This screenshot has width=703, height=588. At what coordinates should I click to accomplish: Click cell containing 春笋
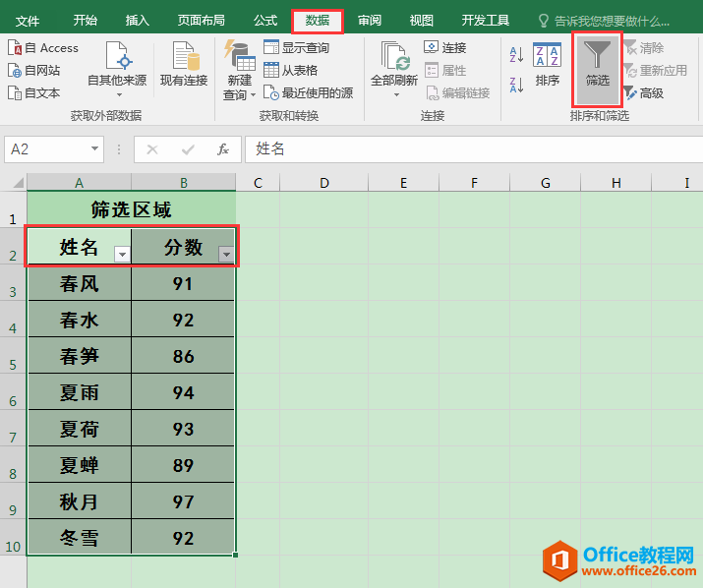click(x=80, y=356)
